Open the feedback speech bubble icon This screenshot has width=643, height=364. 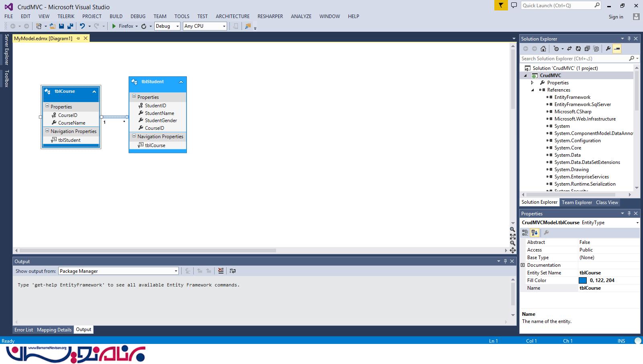pos(514,6)
